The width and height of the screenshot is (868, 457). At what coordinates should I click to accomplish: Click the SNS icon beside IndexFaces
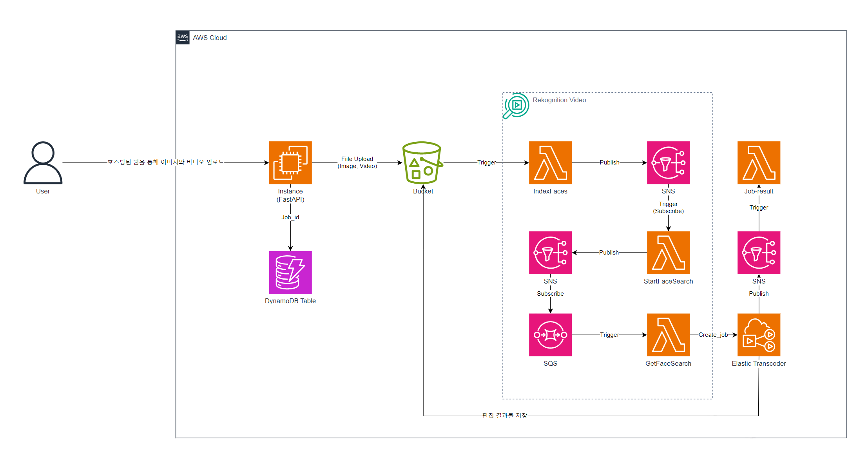668,163
